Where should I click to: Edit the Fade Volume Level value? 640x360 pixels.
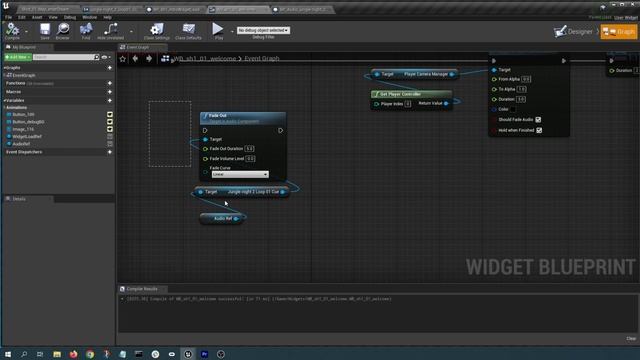coord(251,159)
